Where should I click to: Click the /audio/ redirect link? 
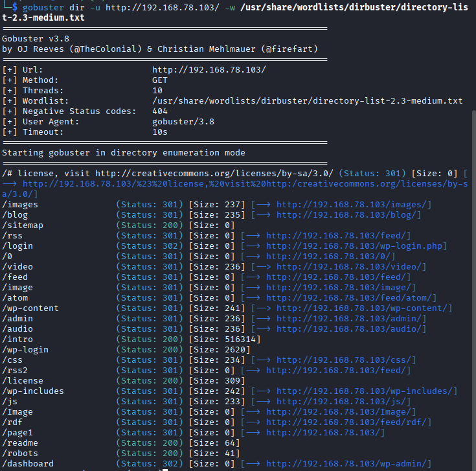click(x=348, y=329)
